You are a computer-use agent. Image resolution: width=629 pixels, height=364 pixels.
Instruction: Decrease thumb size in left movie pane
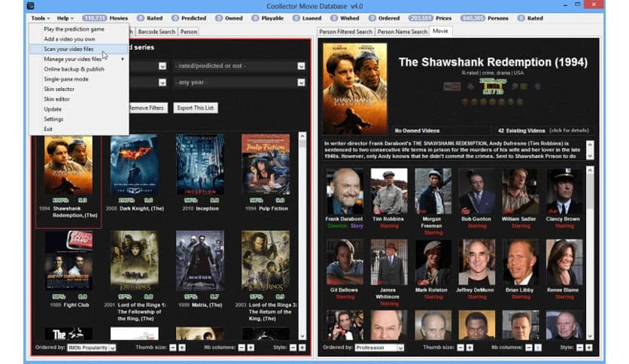(x=173, y=347)
